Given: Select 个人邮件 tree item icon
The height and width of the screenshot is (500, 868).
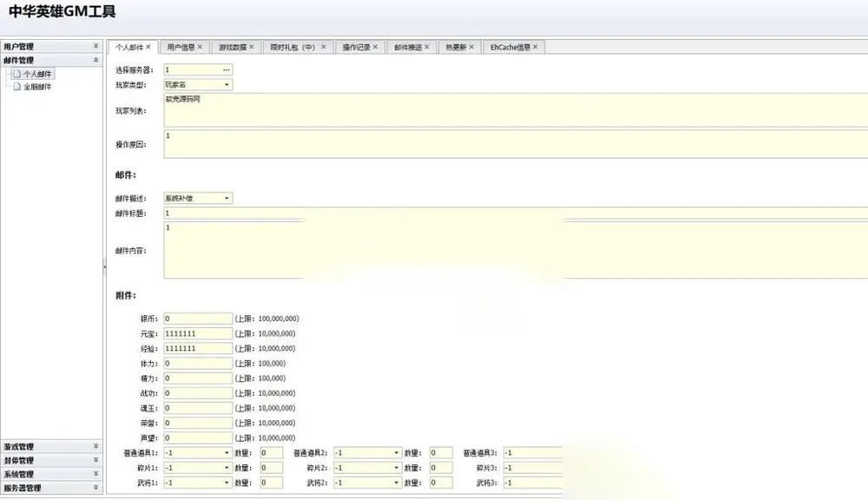Looking at the screenshot, I should coord(16,74).
